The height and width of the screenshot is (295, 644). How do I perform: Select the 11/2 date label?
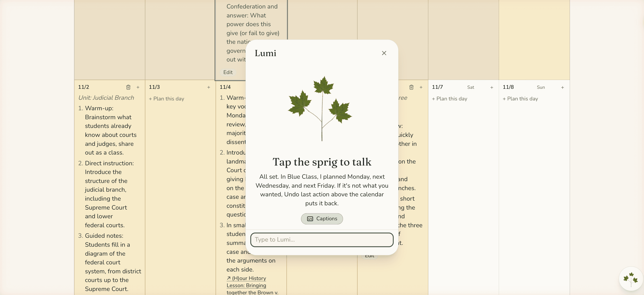click(83, 87)
